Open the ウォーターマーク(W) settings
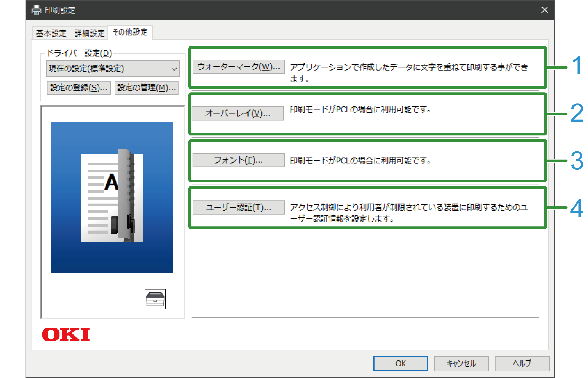The width and height of the screenshot is (588, 378). 238,67
